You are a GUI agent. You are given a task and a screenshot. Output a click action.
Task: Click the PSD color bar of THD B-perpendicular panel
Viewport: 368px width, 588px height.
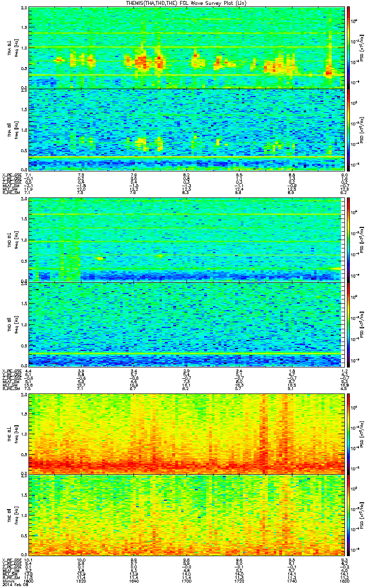pyautogui.click(x=348, y=240)
